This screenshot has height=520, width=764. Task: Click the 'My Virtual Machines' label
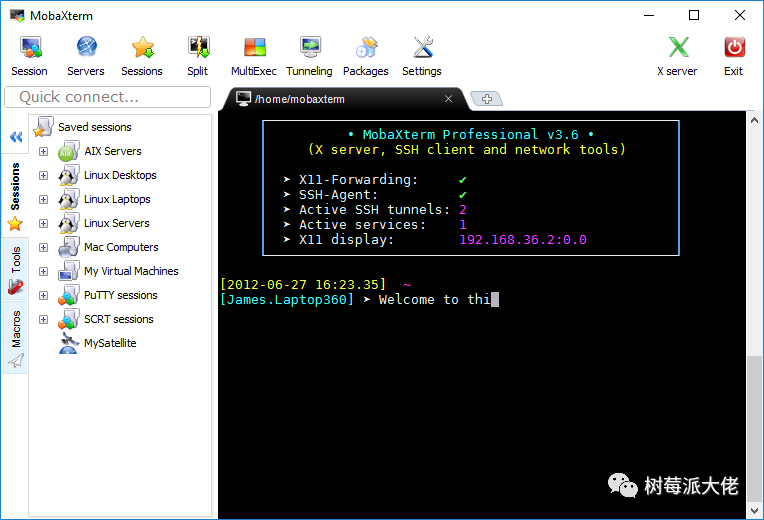tap(131, 271)
